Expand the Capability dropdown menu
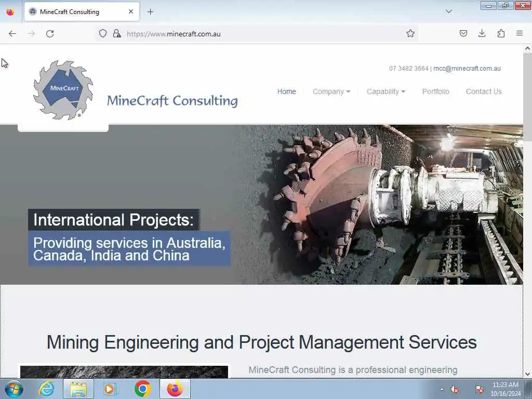Image resolution: width=532 pixels, height=399 pixels. click(x=386, y=91)
